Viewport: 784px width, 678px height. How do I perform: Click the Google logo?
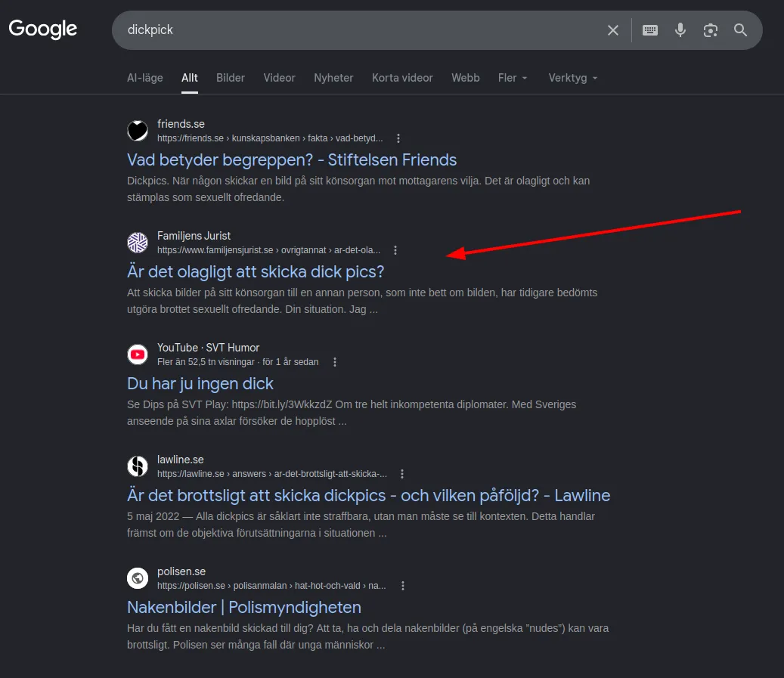[x=43, y=29]
